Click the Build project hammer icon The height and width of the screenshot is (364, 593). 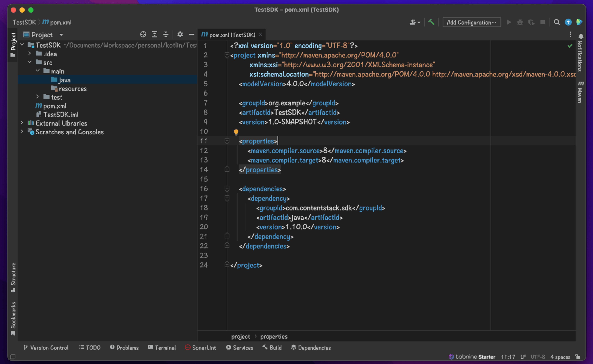pos(431,22)
